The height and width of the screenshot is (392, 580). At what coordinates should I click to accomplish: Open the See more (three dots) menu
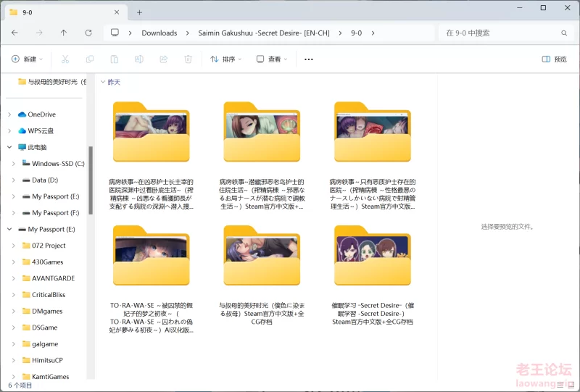tap(309, 59)
